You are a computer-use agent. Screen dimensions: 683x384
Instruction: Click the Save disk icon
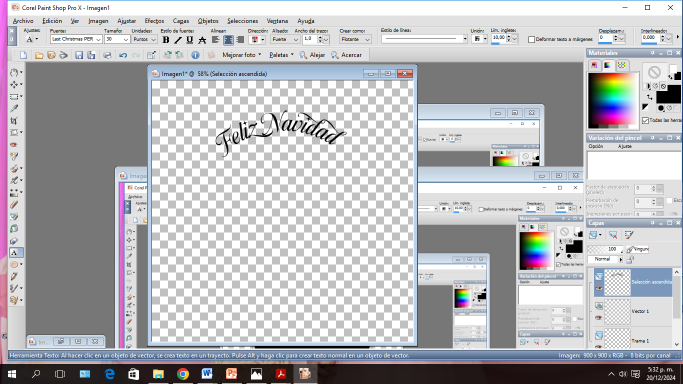[x=79, y=55]
